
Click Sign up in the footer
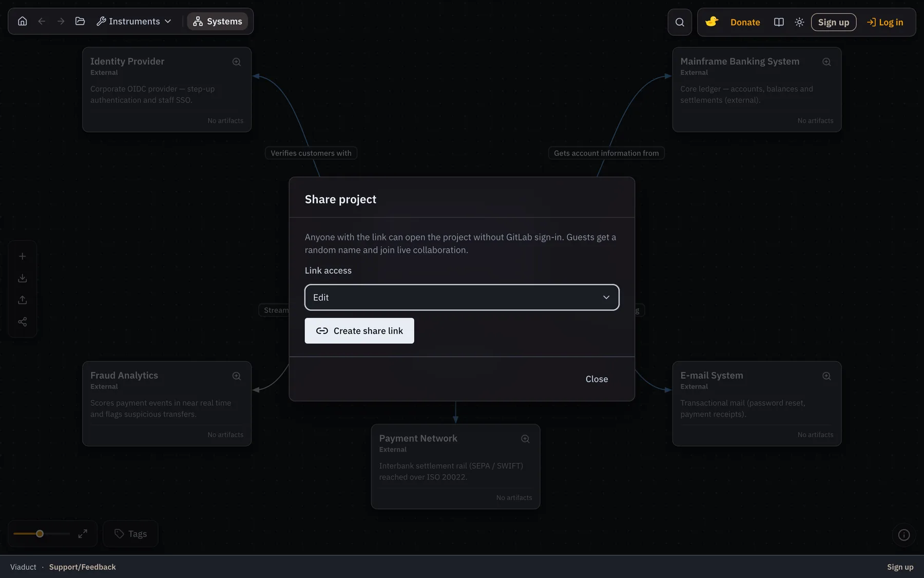tap(900, 567)
